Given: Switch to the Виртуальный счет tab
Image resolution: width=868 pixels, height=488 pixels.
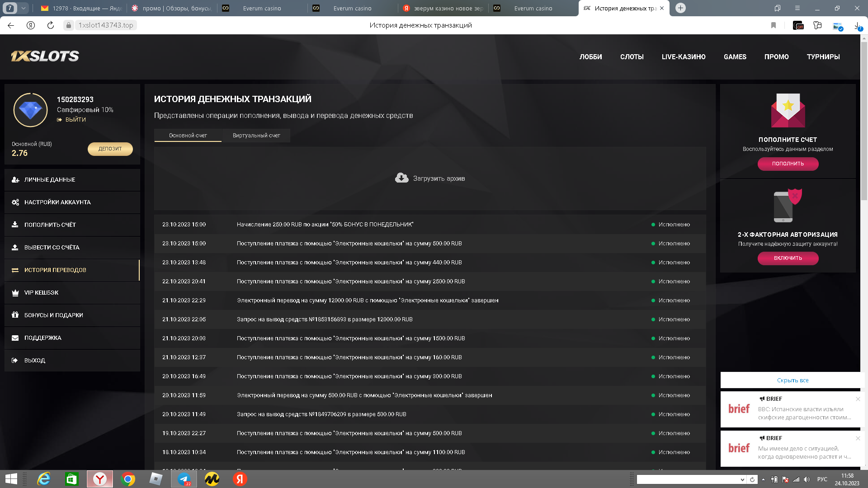Looking at the screenshot, I should pyautogui.click(x=256, y=136).
